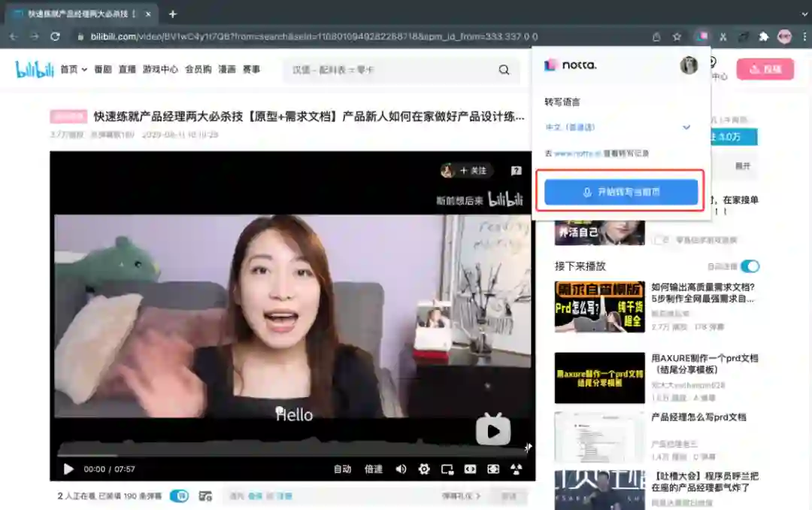Mute the video volume icon

(x=401, y=469)
